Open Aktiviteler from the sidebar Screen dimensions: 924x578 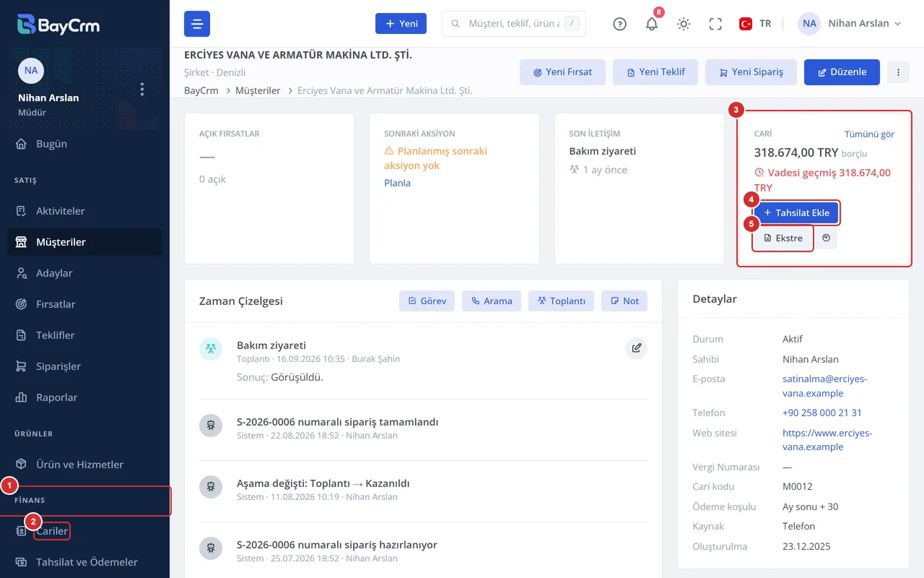pyautogui.click(x=84, y=211)
